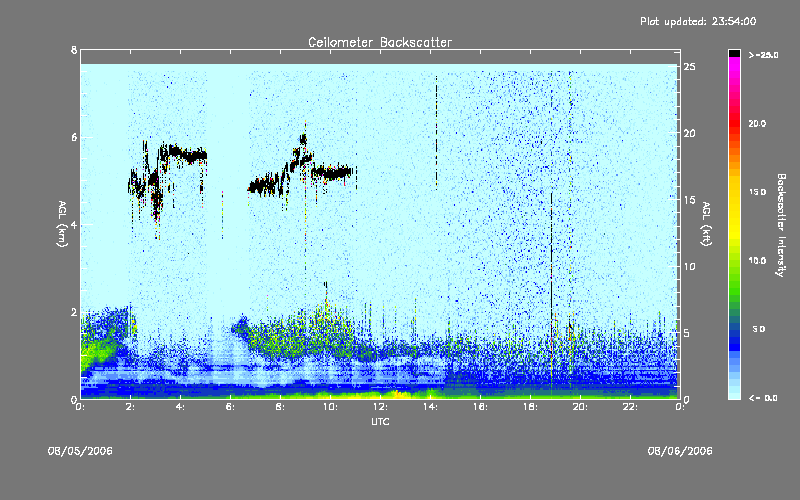
Task: Select the "Plot updated: 23:54:00" timestamp
Action: 698,21
